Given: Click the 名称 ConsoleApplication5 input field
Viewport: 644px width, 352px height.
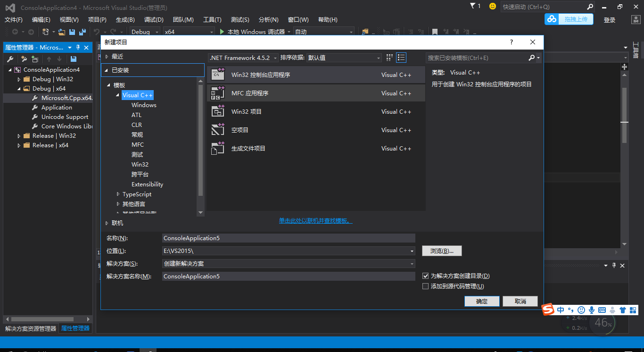Looking at the screenshot, I should click(x=289, y=238).
